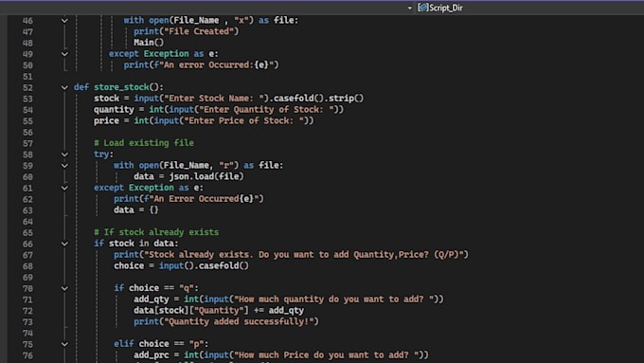Click line number 64 in the gutter
Viewport: 644px width, 363px height.
tap(27, 222)
